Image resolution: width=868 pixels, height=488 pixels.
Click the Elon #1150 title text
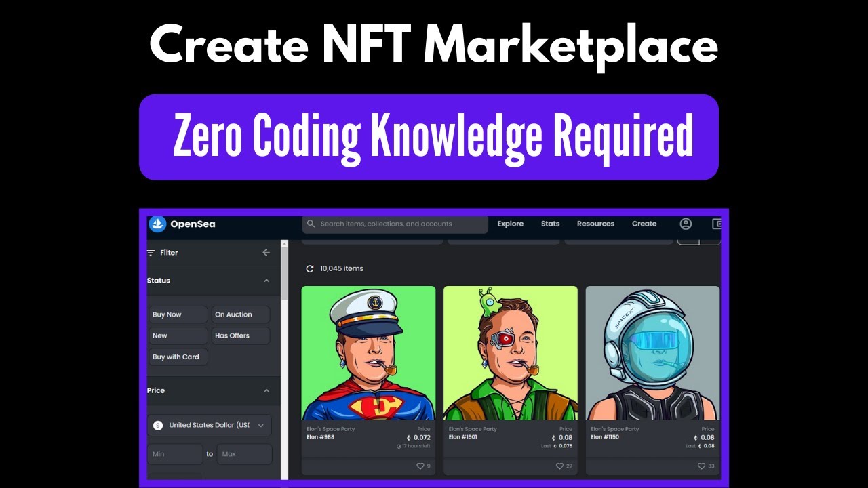(x=605, y=437)
